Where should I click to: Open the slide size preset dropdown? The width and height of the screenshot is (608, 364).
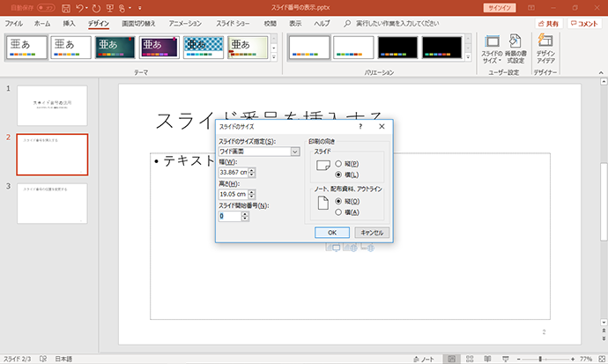tap(295, 152)
